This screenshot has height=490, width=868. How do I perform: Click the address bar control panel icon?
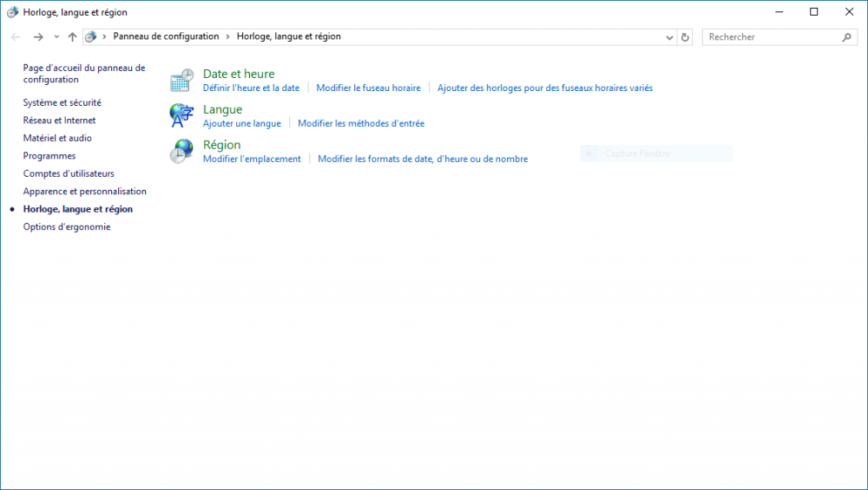[91, 37]
